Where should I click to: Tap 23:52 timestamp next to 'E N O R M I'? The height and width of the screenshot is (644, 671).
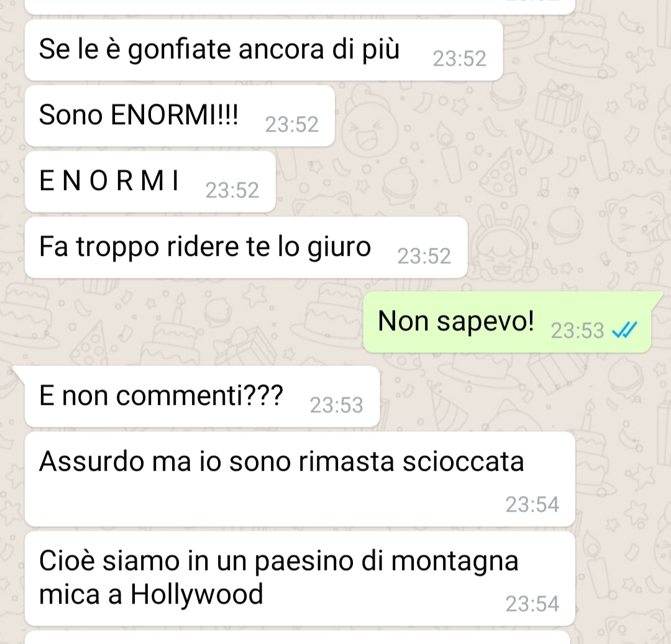[x=232, y=190]
